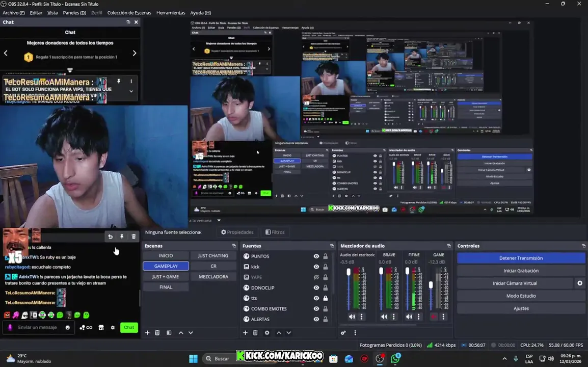Open the Editar menu
This screenshot has height=367, width=588.
pyautogui.click(x=36, y=13)
